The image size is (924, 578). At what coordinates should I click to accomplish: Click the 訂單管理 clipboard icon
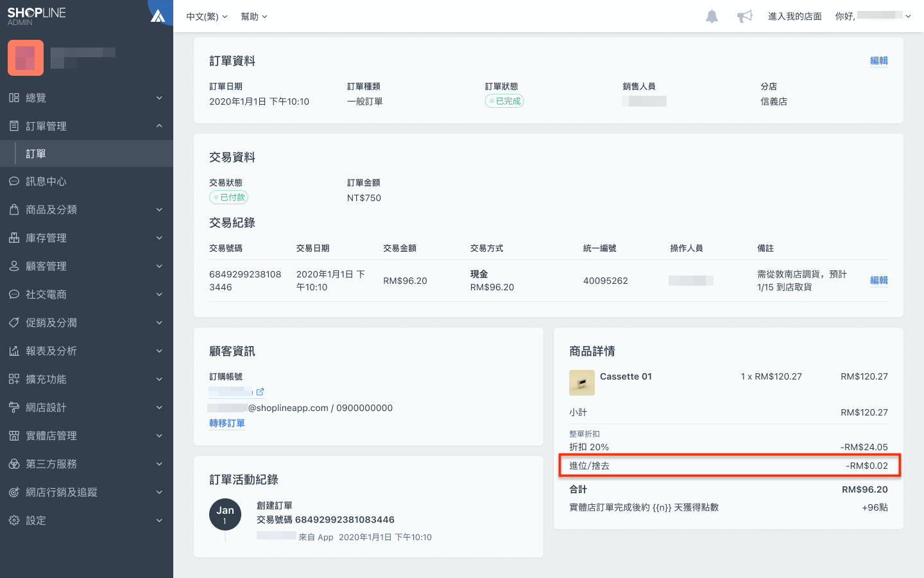click(14, 126)
